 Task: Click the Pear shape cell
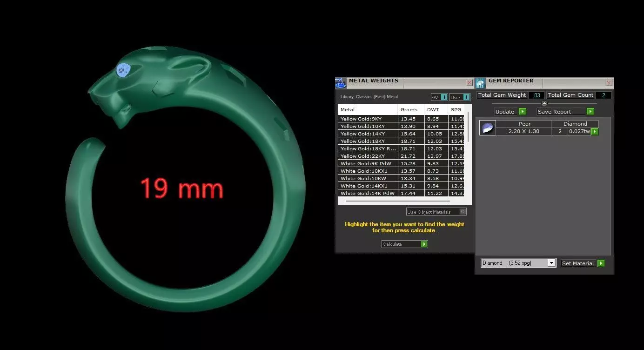[x=524, y=124]
